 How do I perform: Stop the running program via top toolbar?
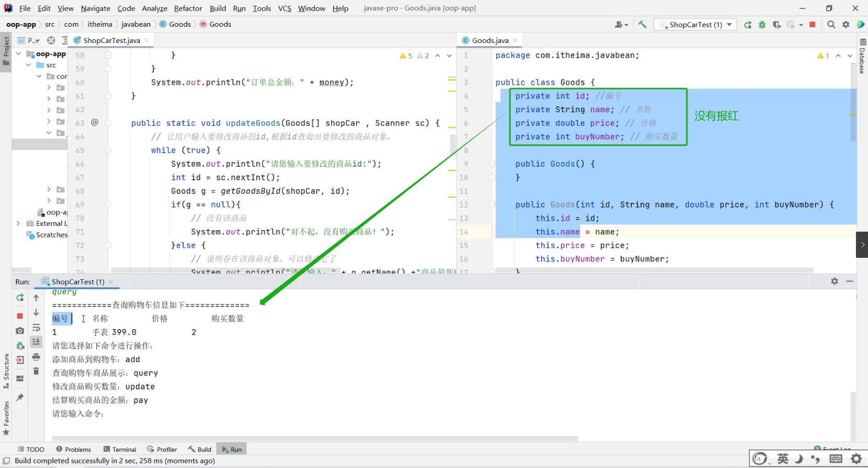tap(813, 25)
